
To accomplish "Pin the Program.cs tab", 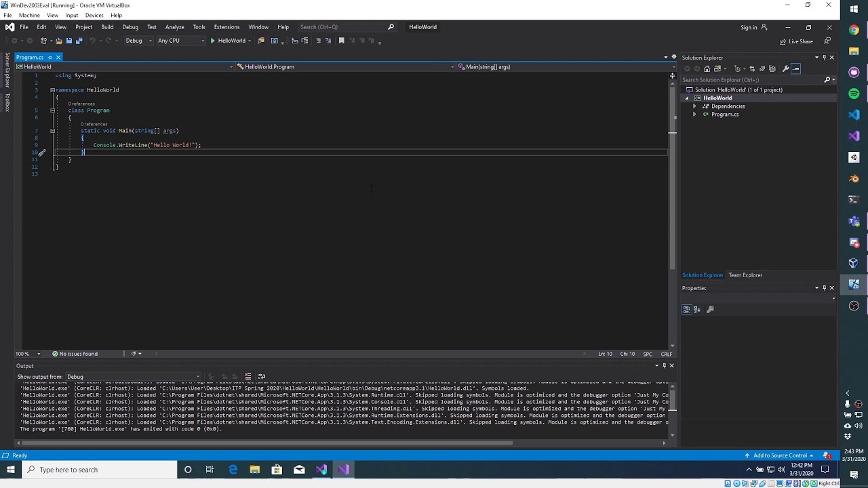I will 50,58.
